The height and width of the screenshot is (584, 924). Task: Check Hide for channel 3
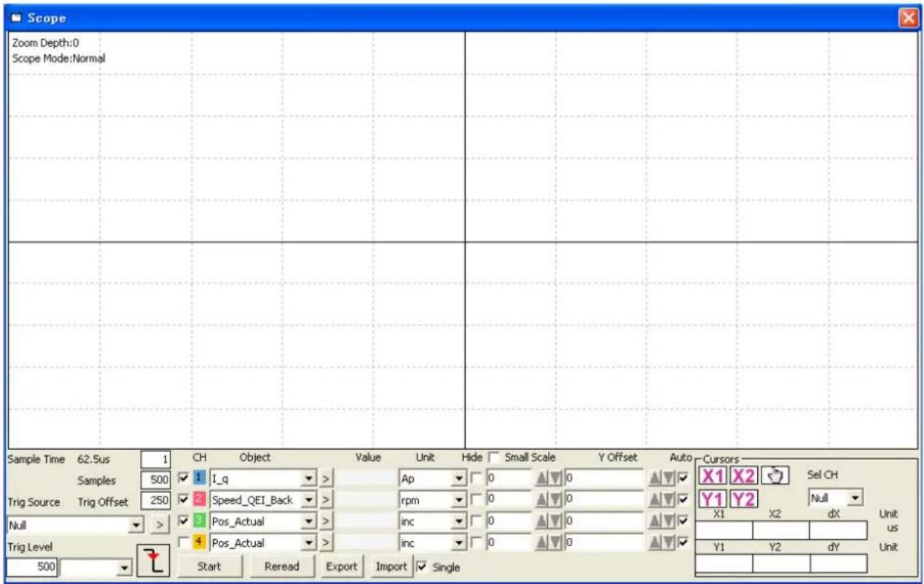coord(476,521)
